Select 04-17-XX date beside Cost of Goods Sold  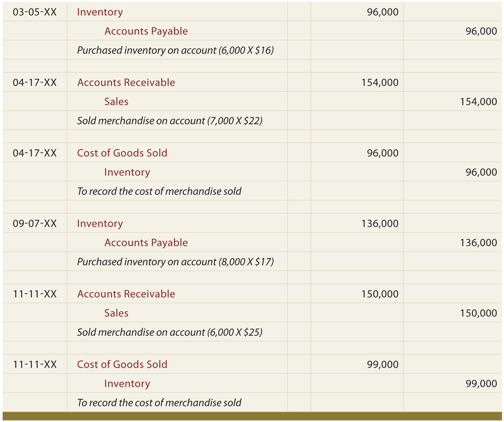click(x=35, y=153)
